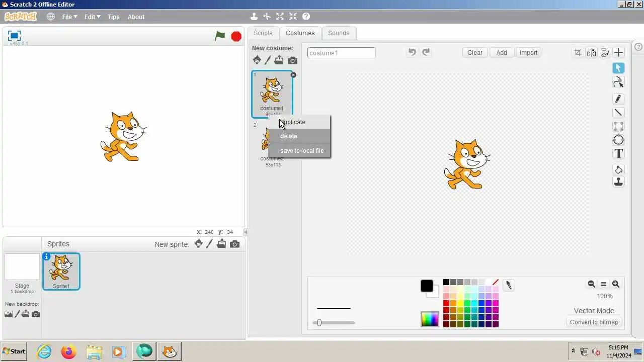Switch to the Sounds tab

339,33
